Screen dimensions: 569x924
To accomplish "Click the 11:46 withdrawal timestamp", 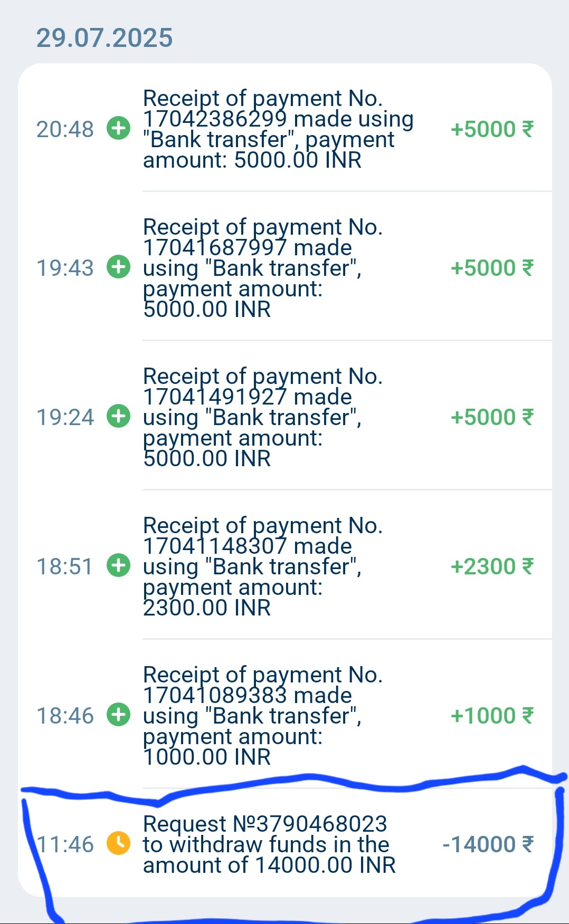I will coord(65,844).
